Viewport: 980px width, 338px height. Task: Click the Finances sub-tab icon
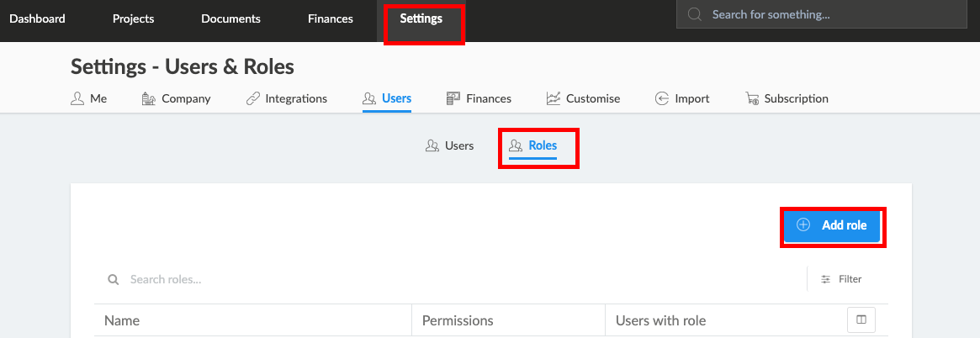click(x=453, y=98)
